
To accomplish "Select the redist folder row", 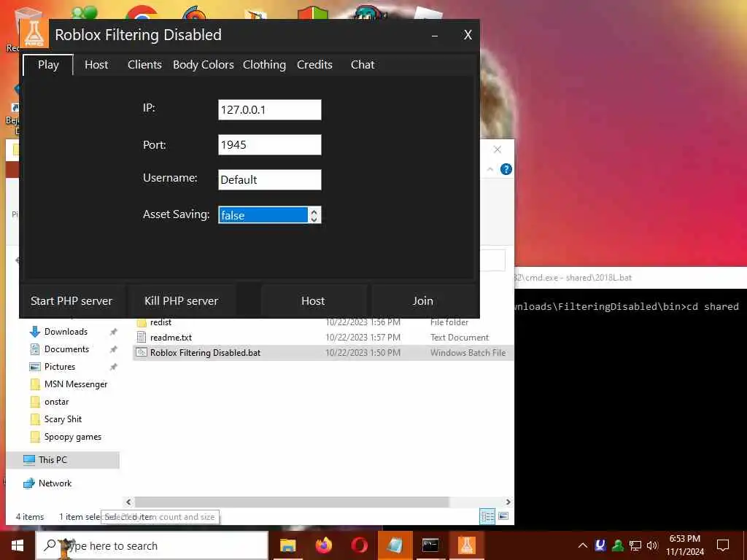I will (323, 322).
